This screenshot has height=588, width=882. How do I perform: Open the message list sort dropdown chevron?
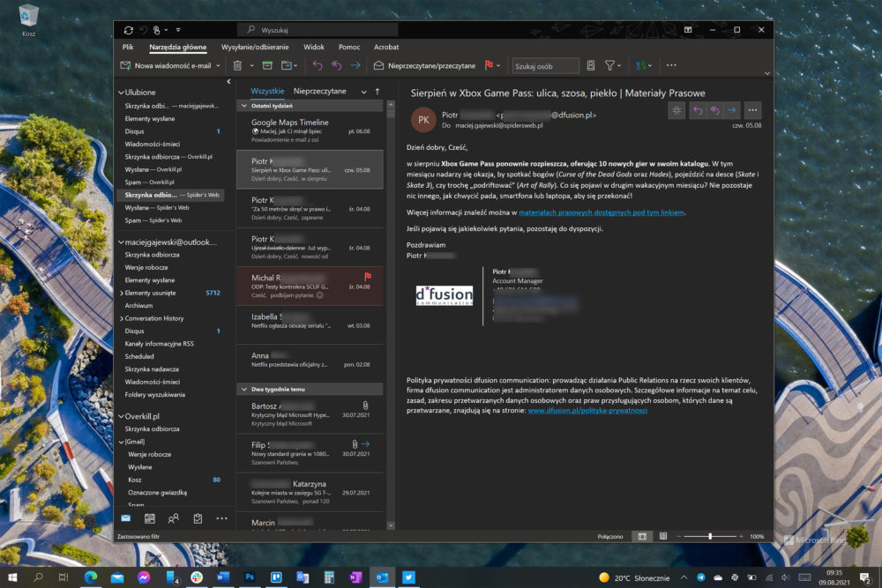(x=364, y=92)
